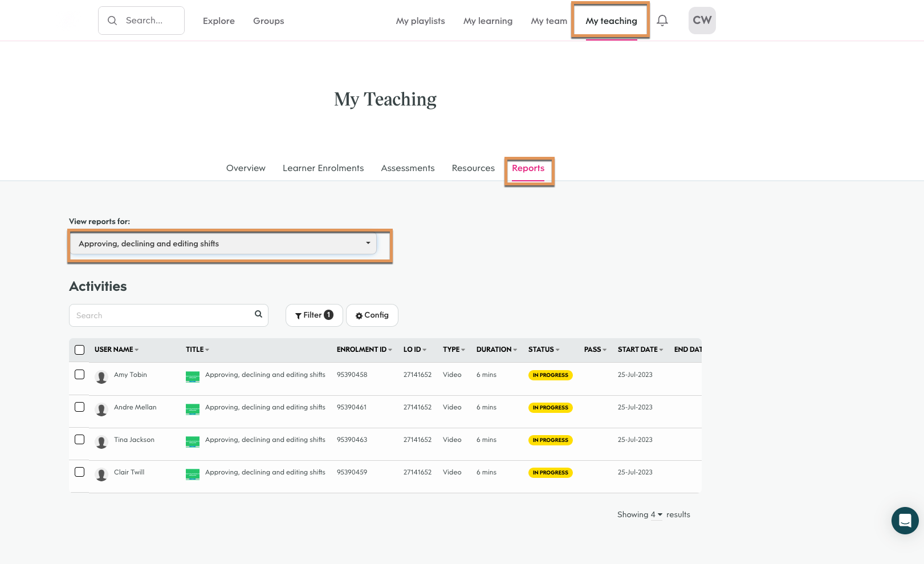The height and width of the screenshot is (564, 924).
Task: Open the Filter button
Action: click(x=314, y=315)
